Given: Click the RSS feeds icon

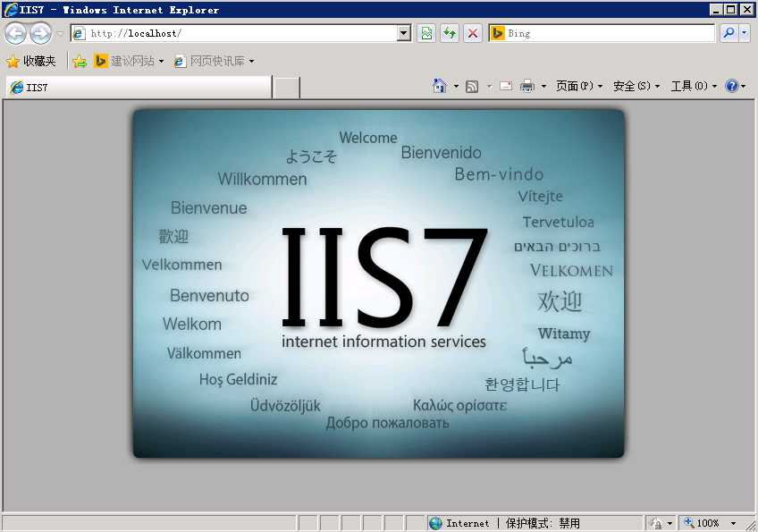Looking at the screenshot, I should coord(472,87).
